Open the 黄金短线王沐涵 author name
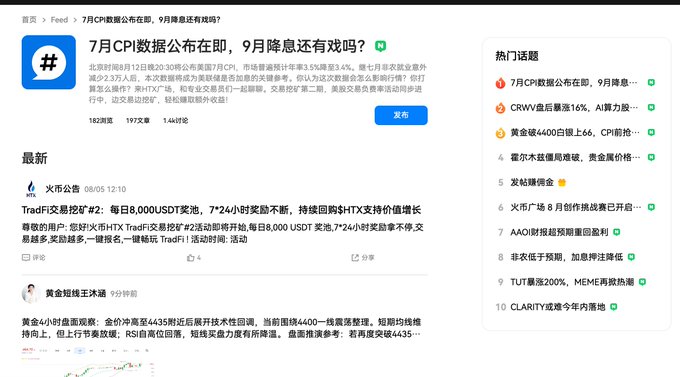Image resolution: width=680 pixels, height=377 pixels. (76, 294)
